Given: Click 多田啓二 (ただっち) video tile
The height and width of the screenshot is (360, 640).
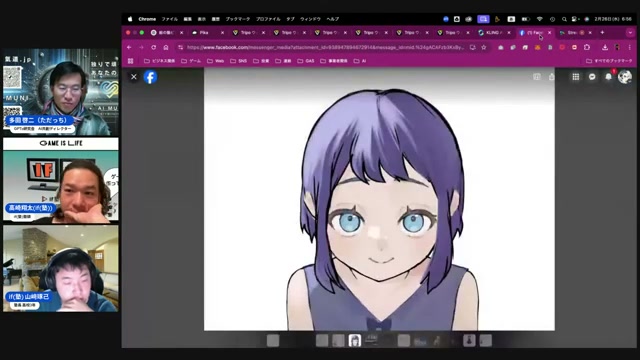Looking at the screenshot, I should (61, 92).
